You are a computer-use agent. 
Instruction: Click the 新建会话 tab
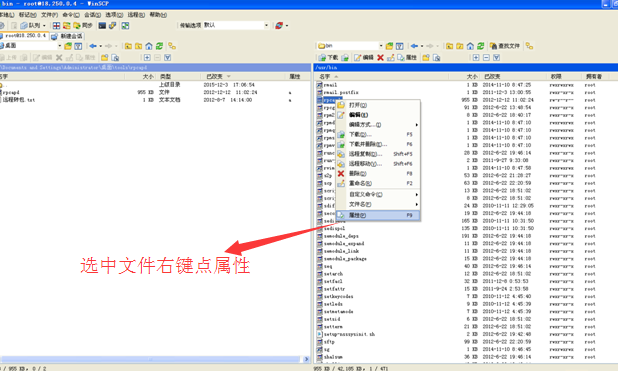(x=67, y=36)
